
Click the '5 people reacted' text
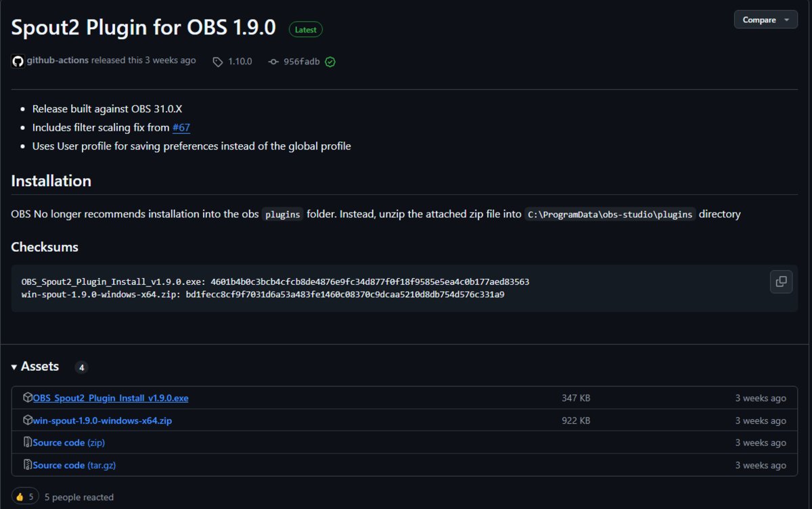[79, 497]
